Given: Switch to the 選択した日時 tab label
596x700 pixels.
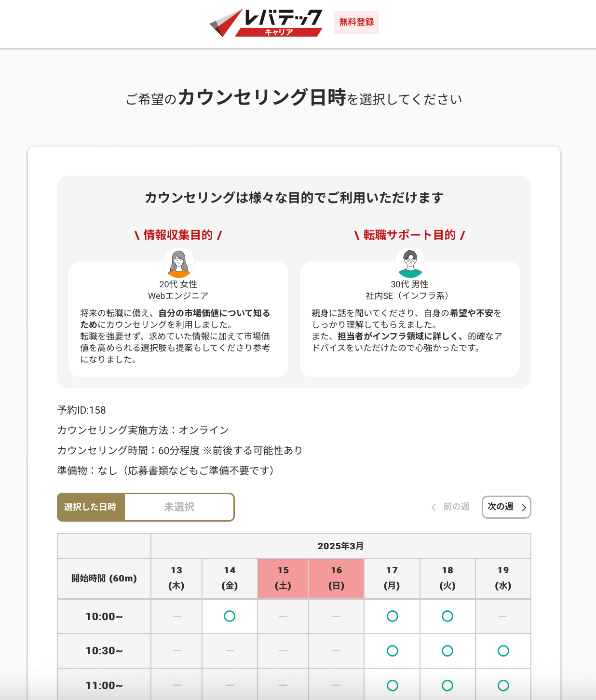Looking at the screenshot, I should pyautogui.click(x=91, y=507).
